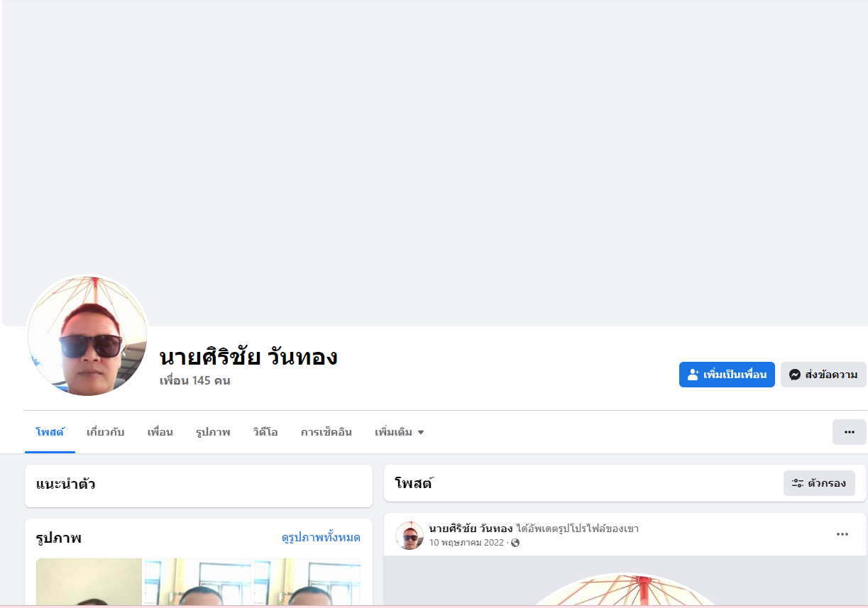Expand the เพิ่มเติม dropdown arrow
The image size is (868, 608).
point(420,432)
